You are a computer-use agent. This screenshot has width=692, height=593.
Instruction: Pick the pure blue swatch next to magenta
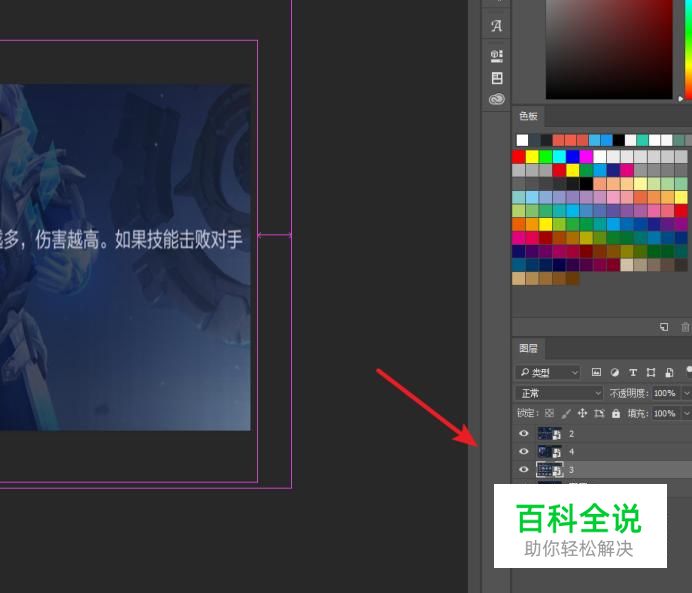tap(573, 157)
